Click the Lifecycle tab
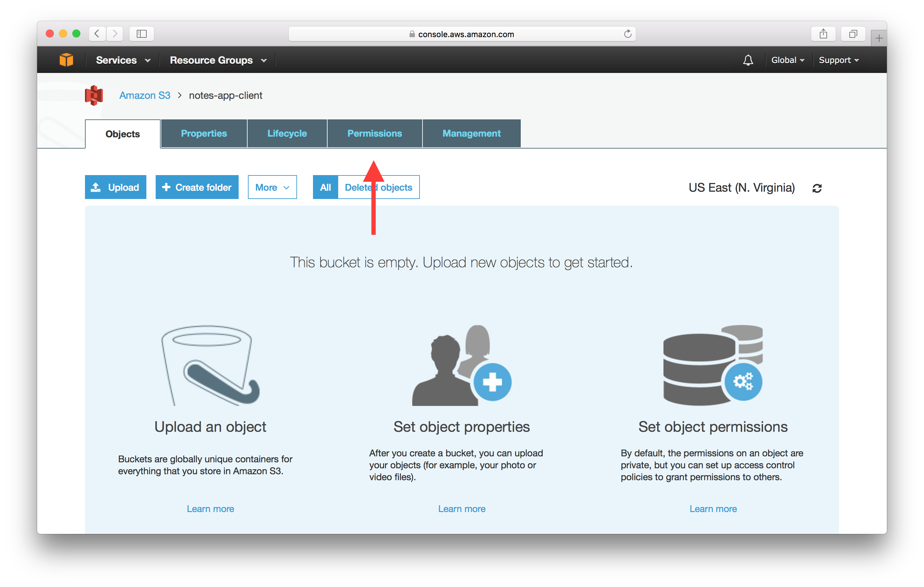Image resolution: width=924 pixels, height=587 pixels. point(286,133)
